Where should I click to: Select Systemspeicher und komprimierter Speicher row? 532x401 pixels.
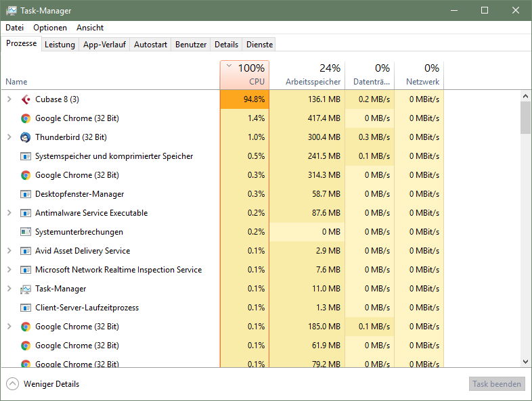(x=222, y=156)
